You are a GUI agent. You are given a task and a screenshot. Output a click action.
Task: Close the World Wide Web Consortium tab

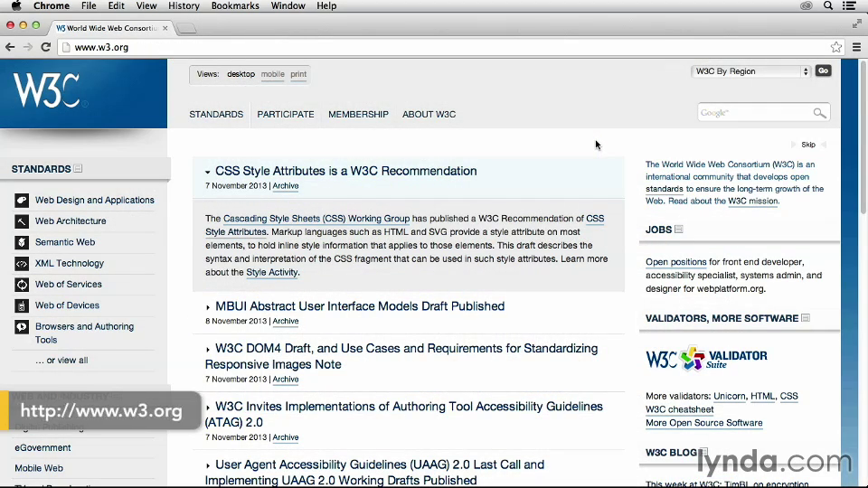[x=165, y=28]
